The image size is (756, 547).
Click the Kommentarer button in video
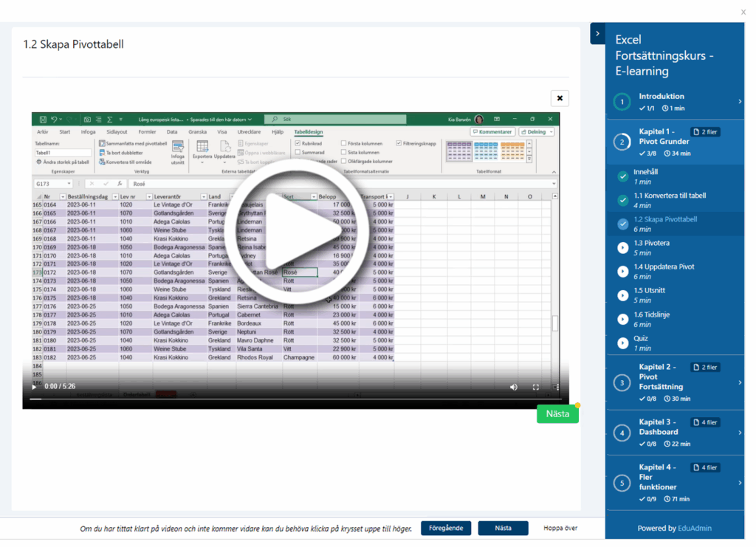(492, 132)
